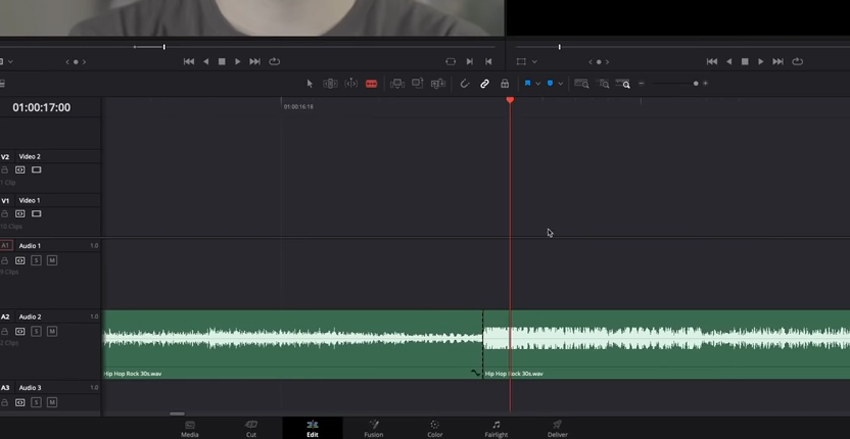Adjust the timeline zoom slider
Image resolution: width=850 pixels, height=439 pixels.
tap(696, 84)
